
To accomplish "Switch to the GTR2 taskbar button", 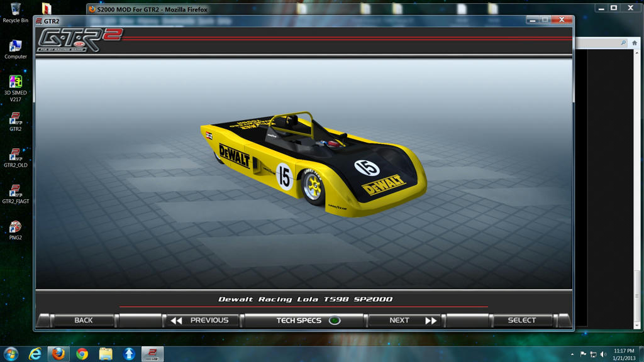I will [152, 354].
